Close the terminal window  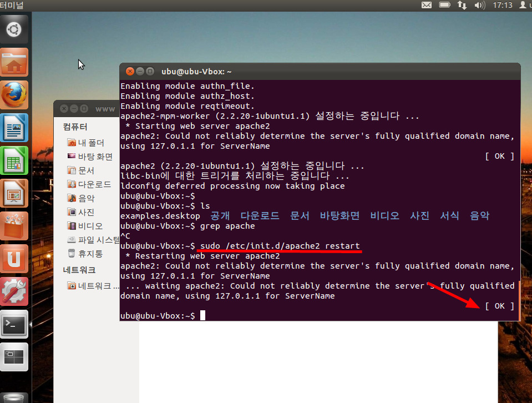click(130, 72)
